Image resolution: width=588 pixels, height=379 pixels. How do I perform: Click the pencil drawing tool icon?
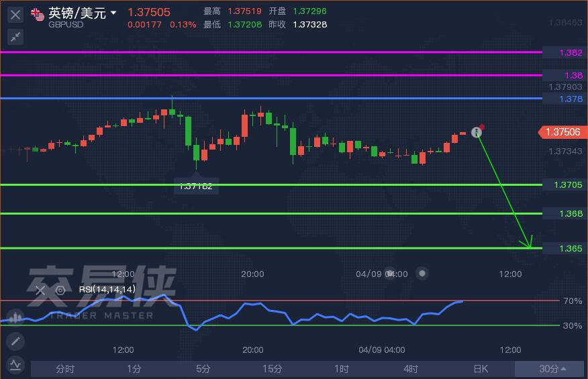[15, 341]
